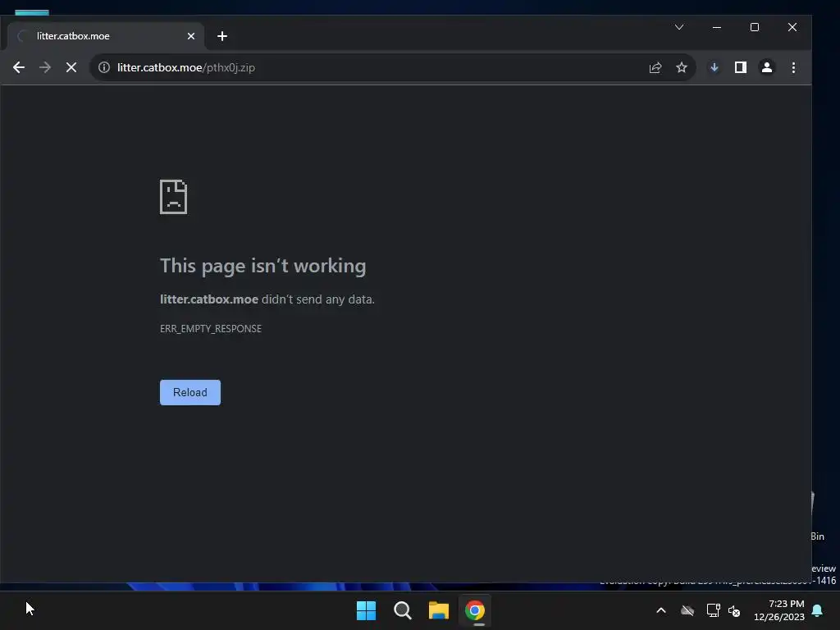This screenshot has height=630, width=840.
Task: Click the OneDrive tray icon
Action: click(x=687, y=610)
